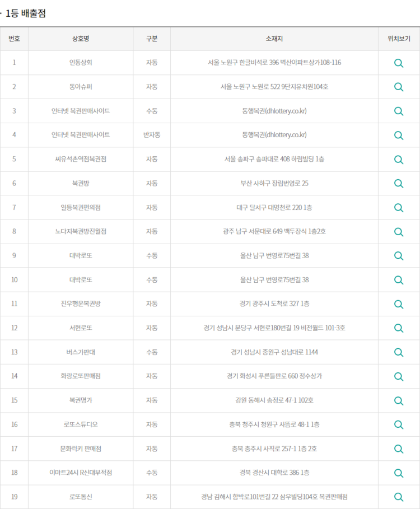
Task: Show map for 버스가판대 row
Action: [x=399, y=352]
